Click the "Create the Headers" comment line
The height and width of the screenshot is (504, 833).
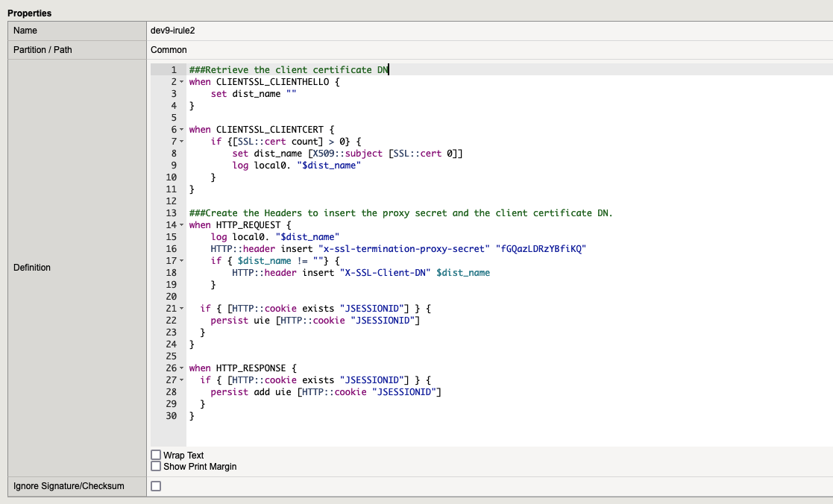(400, 213)
